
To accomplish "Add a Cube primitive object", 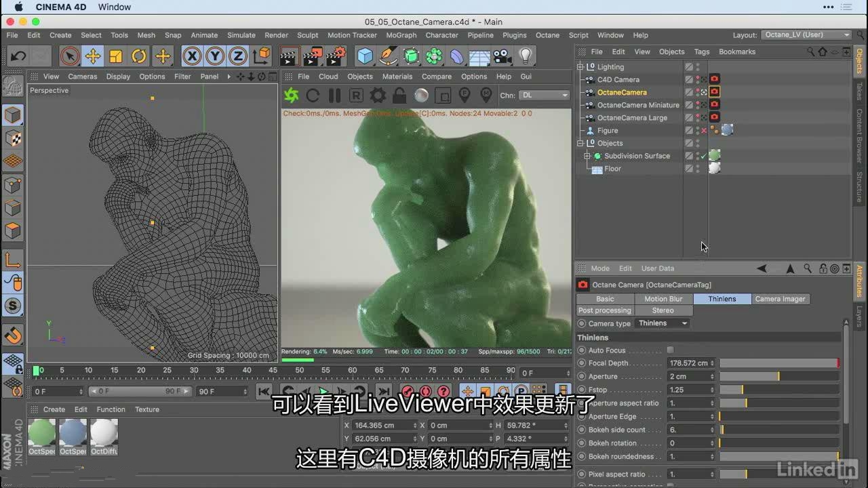I will [365, 56].
